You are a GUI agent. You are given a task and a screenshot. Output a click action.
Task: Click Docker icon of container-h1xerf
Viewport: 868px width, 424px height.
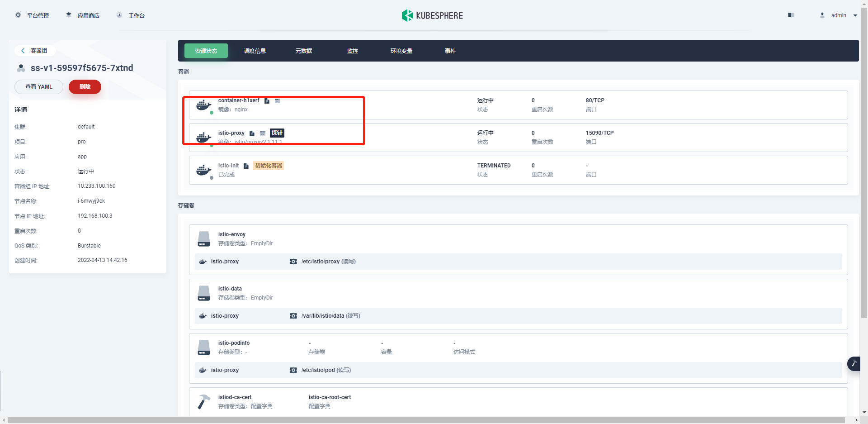coord(204,105)
